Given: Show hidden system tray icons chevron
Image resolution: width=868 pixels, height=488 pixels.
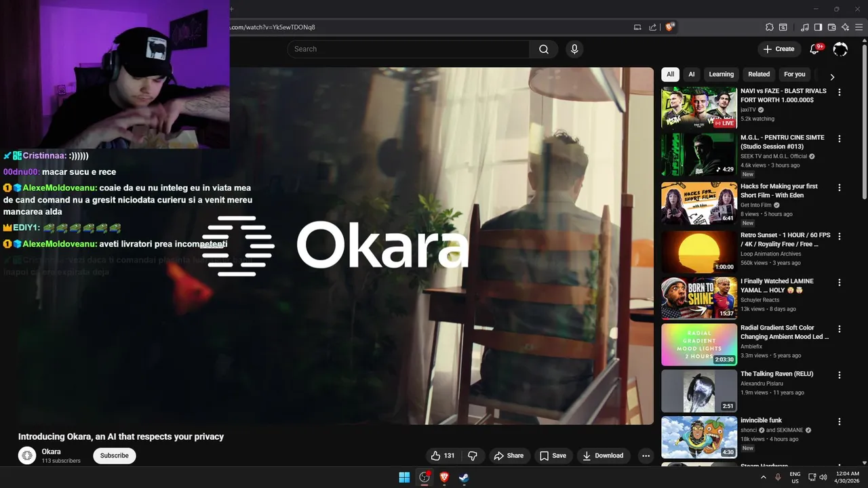Looking at the screenshot, I should [x=763, y=477].
